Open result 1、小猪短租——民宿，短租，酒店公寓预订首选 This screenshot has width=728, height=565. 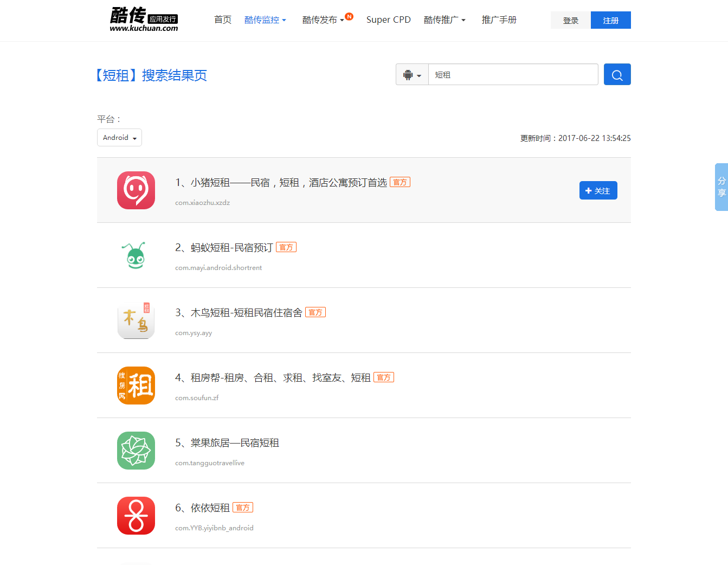[x=281, y=183]
